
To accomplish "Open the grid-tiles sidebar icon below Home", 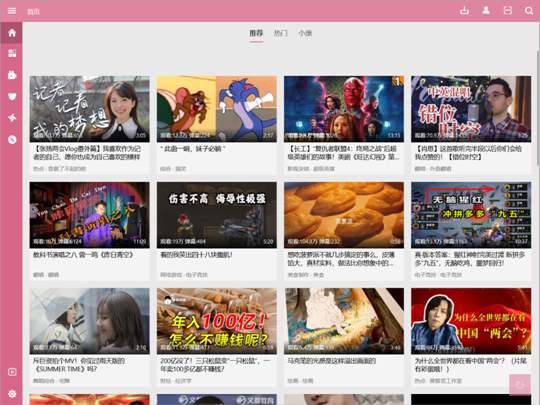I will pyautogui.click(x=12, y=53).
